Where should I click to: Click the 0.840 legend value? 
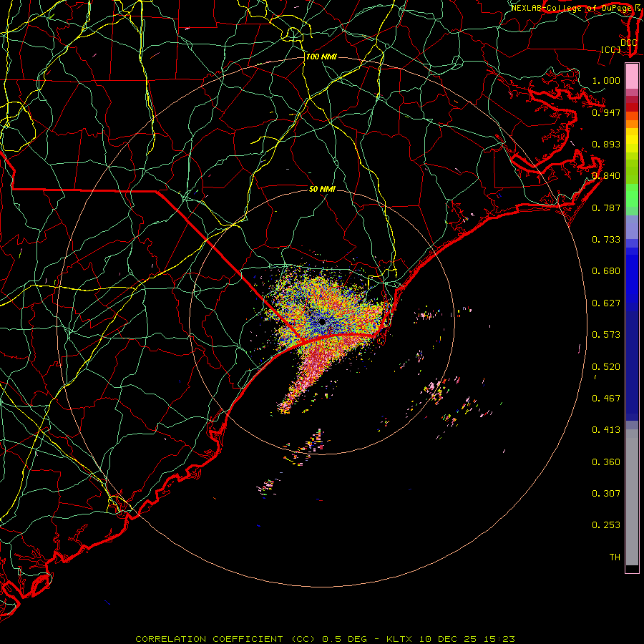pos(606,176)
